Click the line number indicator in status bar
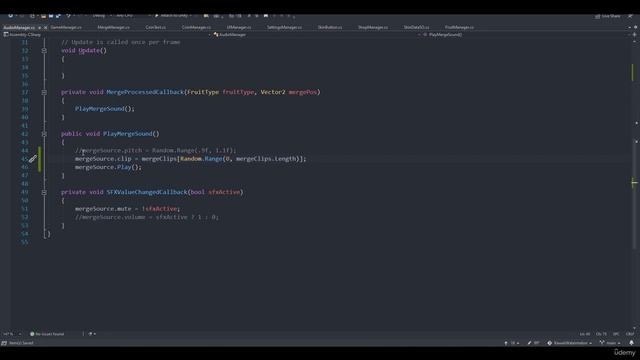Screen dimensions: 640x360 coord(585,334)
